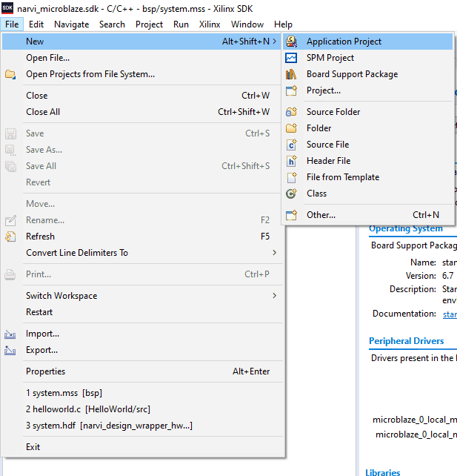The height and width of the screenshot is (476, 457).
Task: Open the Xilinx menu in menu bar
Action: [x=210, y=24]
